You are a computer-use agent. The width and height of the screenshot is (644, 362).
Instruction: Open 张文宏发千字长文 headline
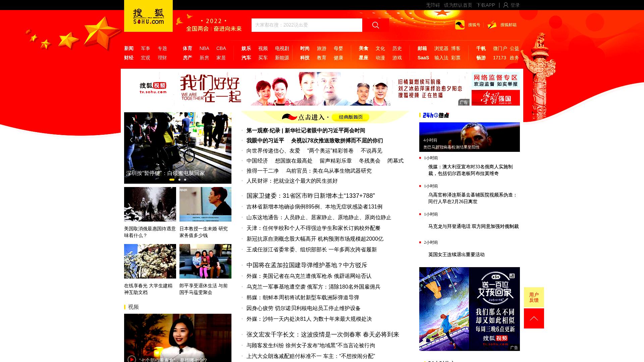(x=323, y=335)
